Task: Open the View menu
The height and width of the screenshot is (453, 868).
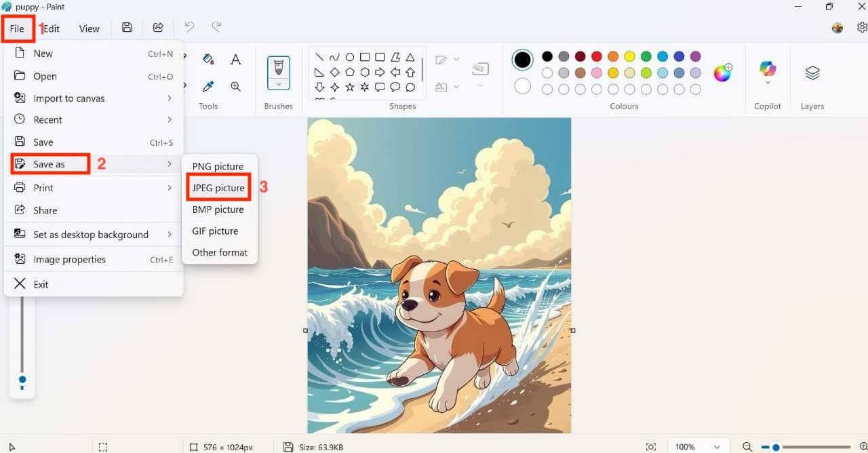Action: click(x=89, y=28)
